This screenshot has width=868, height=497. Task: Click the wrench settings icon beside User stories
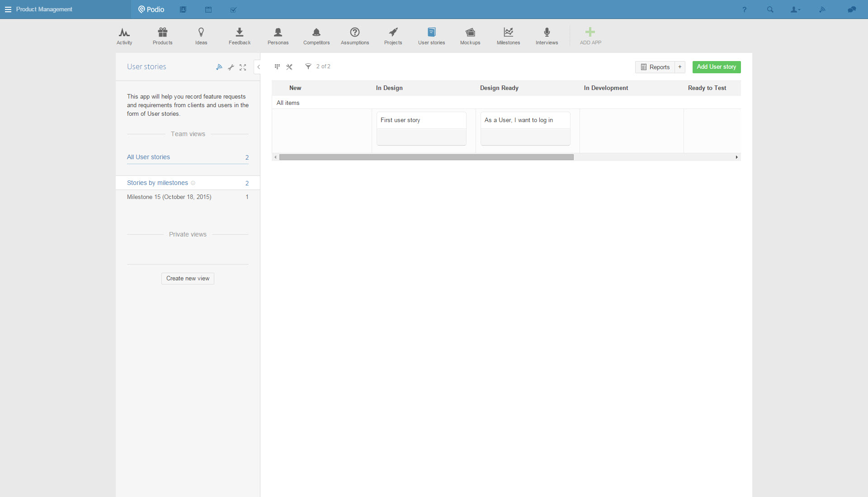tap(231, 67)
